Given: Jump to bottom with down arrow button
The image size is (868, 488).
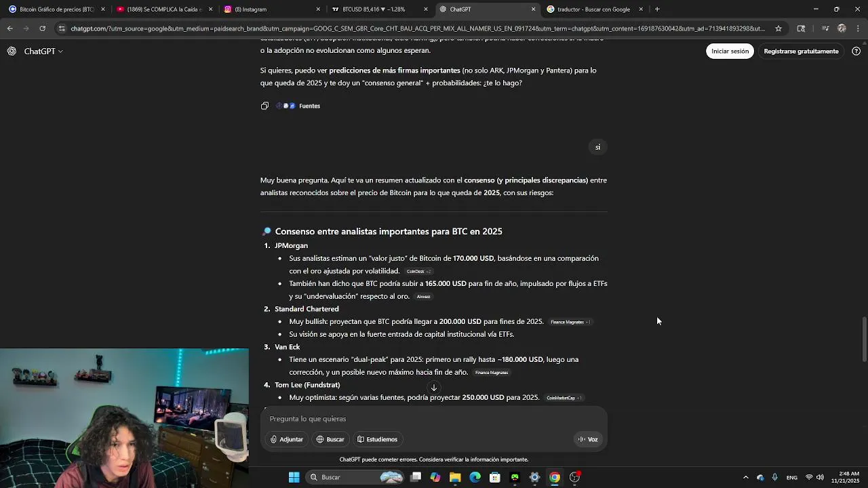Looking at the screenshot, I should click(x=434, y=388).
